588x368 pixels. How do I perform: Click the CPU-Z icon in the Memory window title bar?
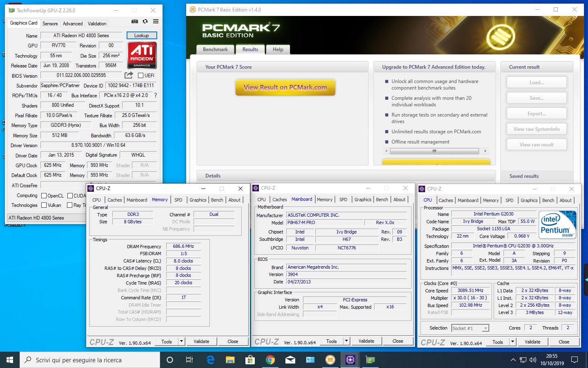click(x=91, y=188)
